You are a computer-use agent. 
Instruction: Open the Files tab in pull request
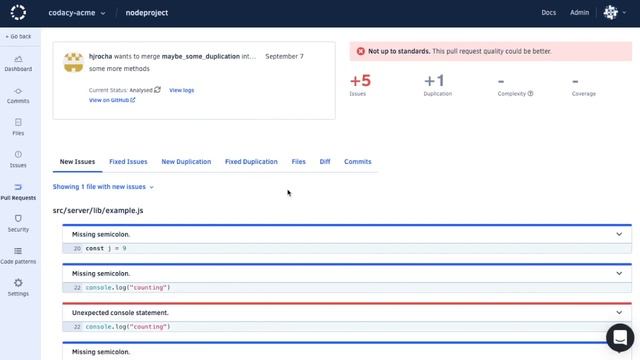[298, 162]
